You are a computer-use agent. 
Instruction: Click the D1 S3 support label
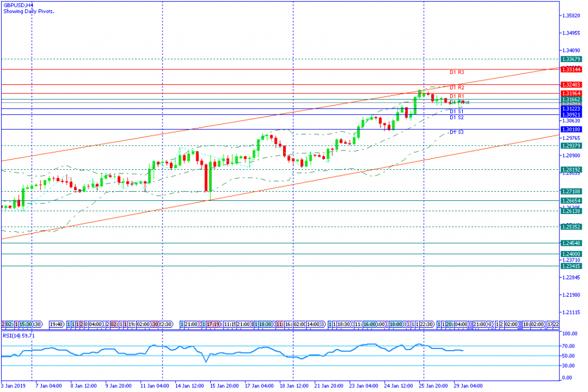point(457,132)
